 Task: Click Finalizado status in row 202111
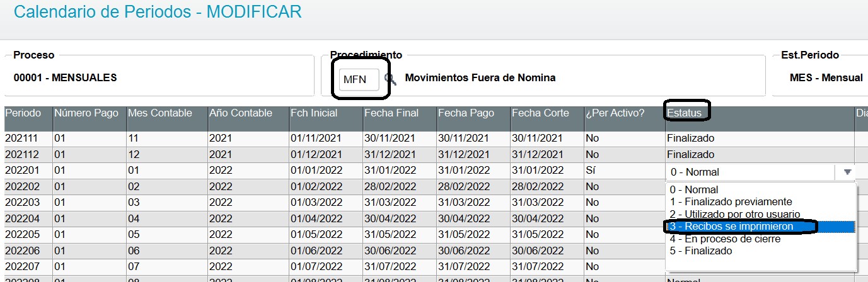[x=760, y=138]
